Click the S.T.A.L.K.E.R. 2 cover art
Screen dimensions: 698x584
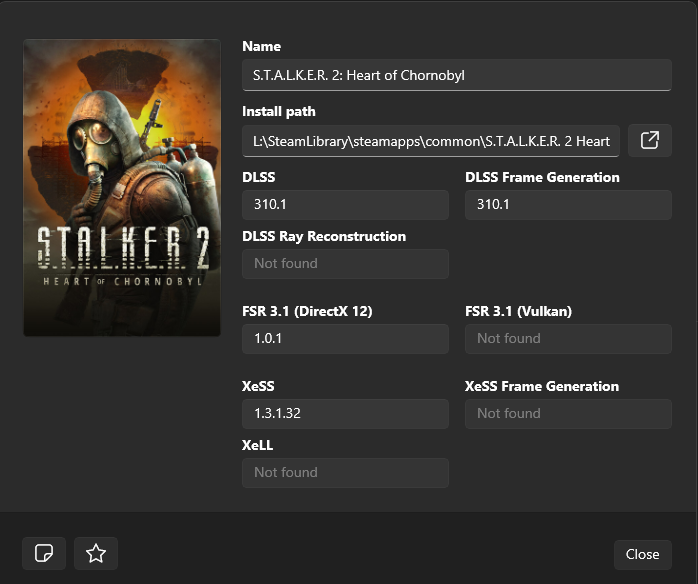pos(122,188)
